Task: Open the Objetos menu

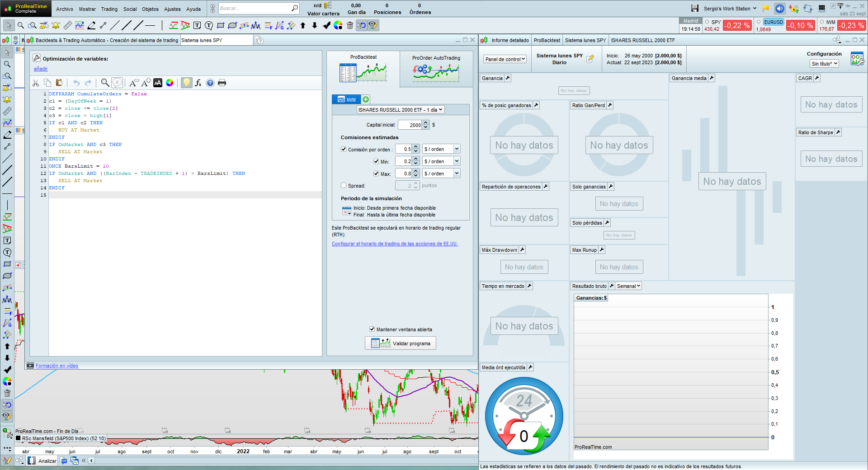Action: (x=150, y=9)
